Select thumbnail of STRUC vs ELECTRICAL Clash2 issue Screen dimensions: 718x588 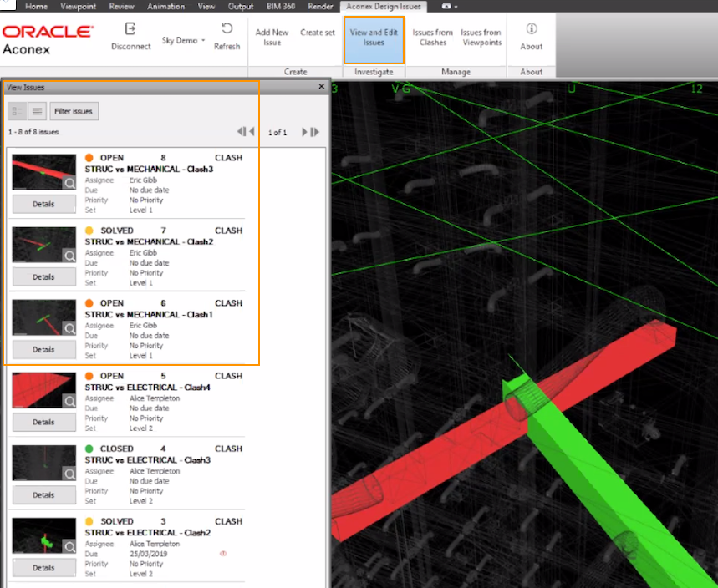[x=44, y=536]
